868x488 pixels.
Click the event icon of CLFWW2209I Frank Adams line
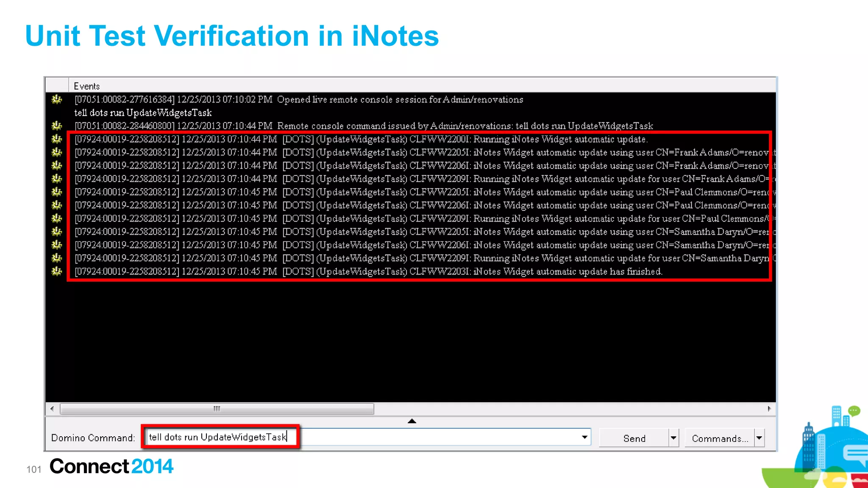click(x=56, y=179)
